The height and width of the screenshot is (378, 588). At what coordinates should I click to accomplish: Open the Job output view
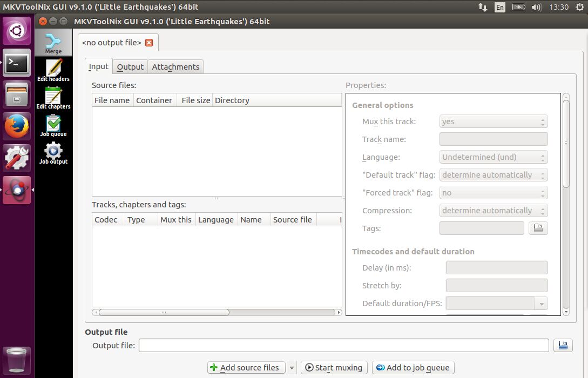(53, 153)
